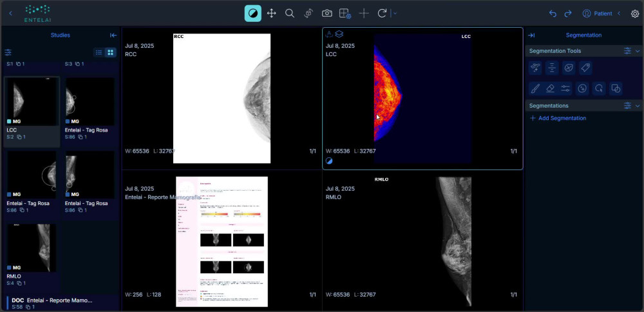Click the 'W: 256 L: 128' text
Image resolution: width=644 pixels, height=312 pixels.
(143, 295)
